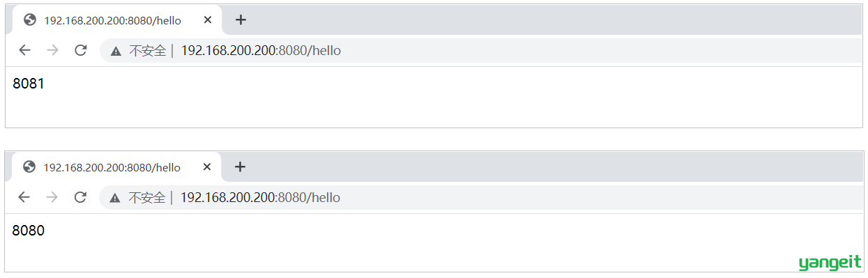
Task: Click the insecure warning triangle in upper address bar
Action: click(x=116, y=51)
